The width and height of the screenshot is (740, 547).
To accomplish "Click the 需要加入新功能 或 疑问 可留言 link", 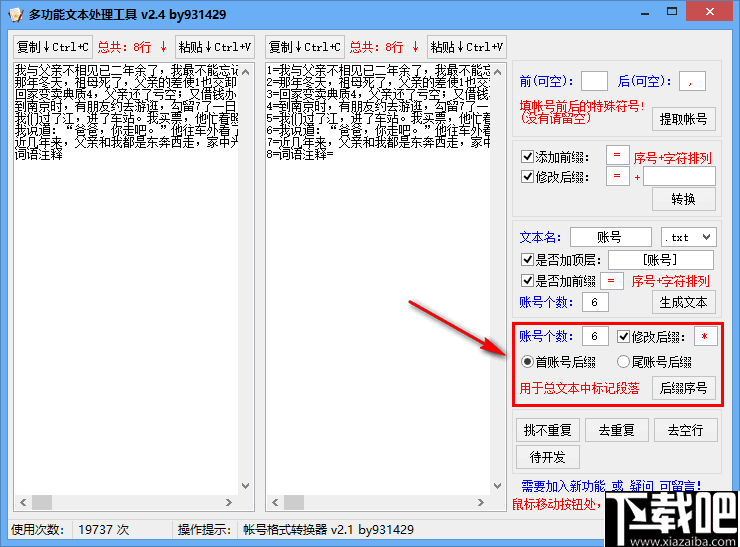I will [611, 485].
